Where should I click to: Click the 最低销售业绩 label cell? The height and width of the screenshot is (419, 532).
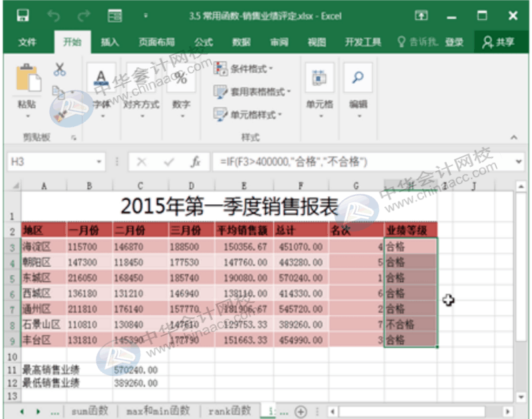click(44, 383)
